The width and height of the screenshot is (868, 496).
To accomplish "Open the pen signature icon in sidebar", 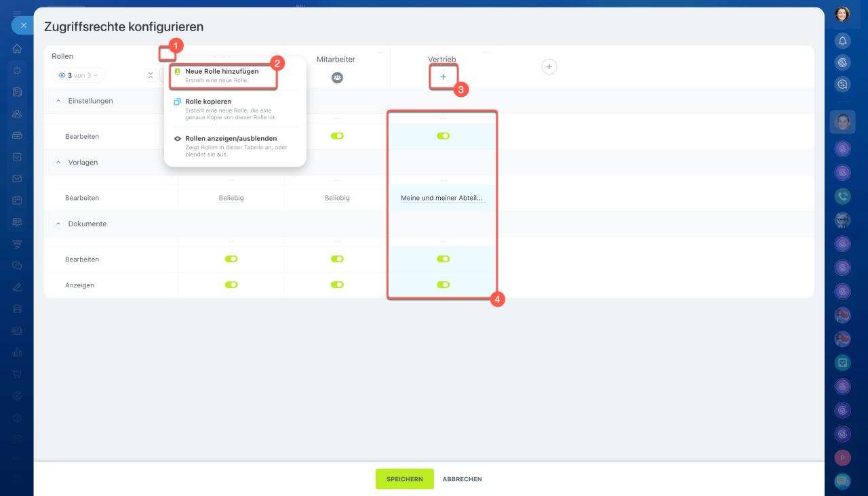I will 17,287.
